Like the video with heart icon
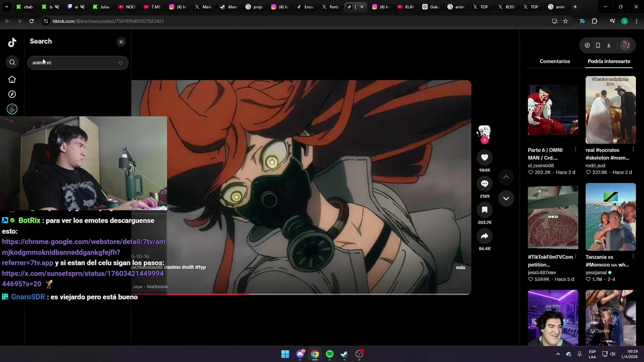The image size is (644, 362). coord(485,158)
